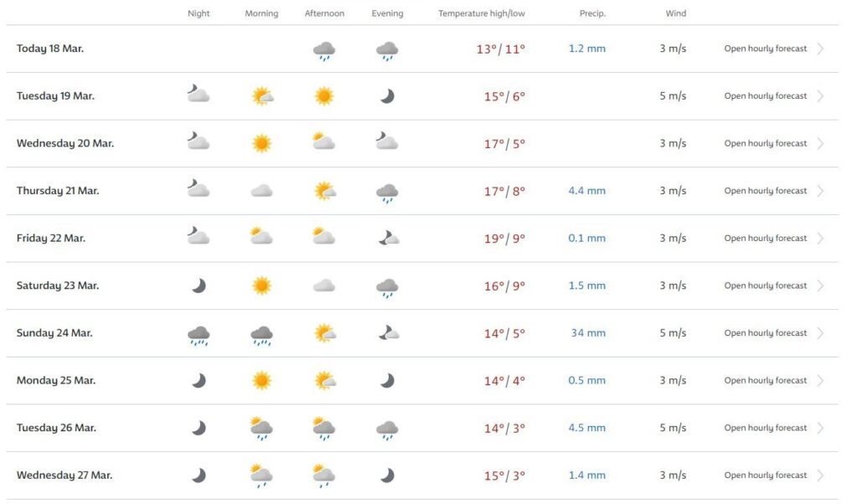Click Wednesday 20 Mar. morning sun icon
Image resolution: width=858 pixels, height=504 pixels.
(261, 143)
